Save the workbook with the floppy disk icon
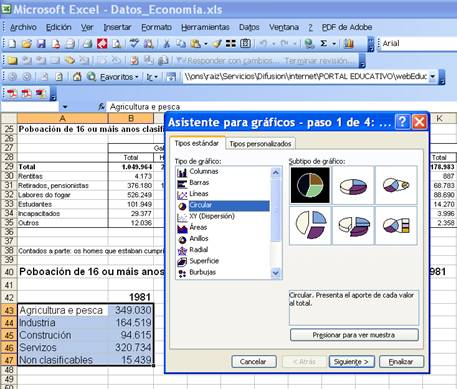 [x=41, y=44]
